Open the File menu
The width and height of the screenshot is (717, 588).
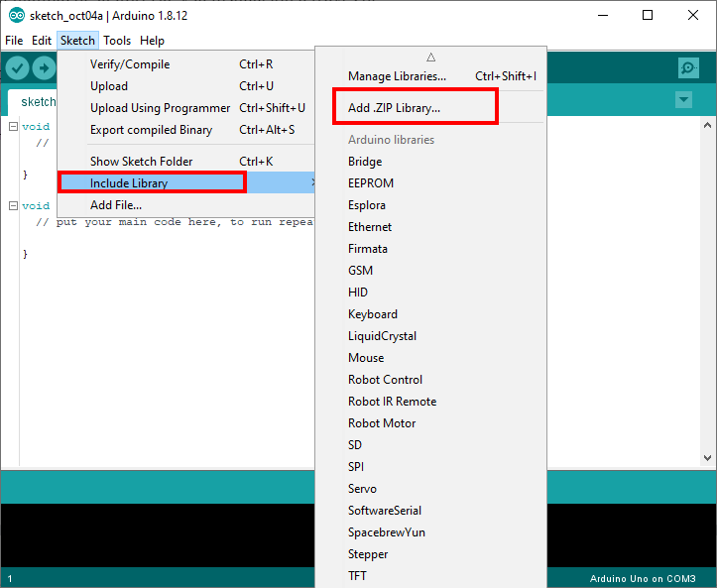tap(14, 41)
